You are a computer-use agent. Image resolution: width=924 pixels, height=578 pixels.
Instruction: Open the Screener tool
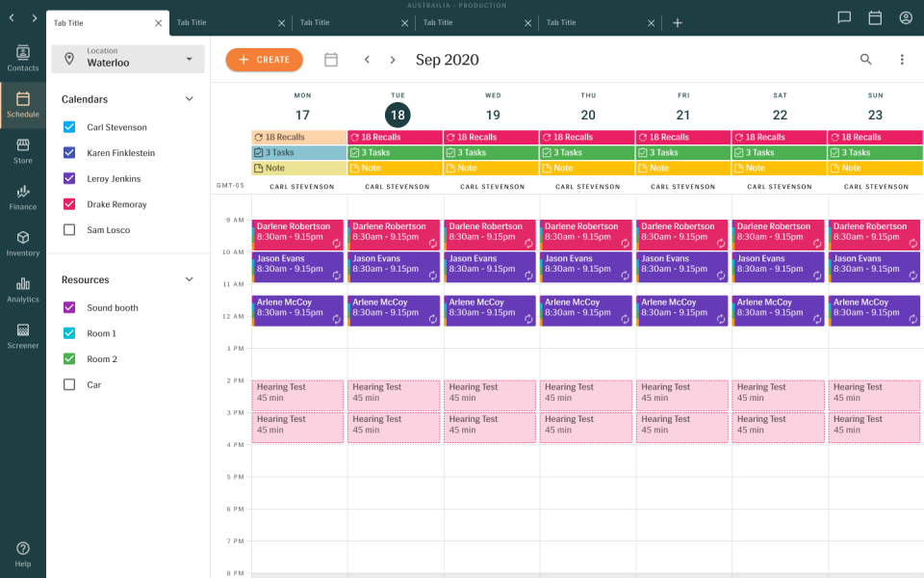pyautogui.click(x=22, y=336)
